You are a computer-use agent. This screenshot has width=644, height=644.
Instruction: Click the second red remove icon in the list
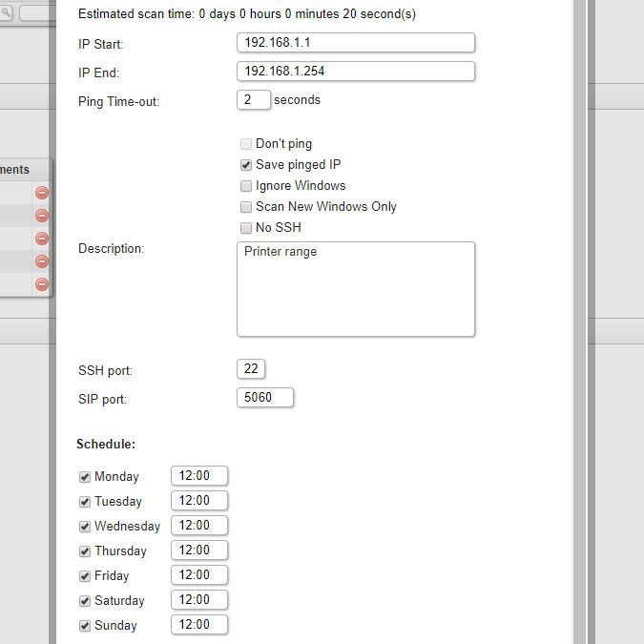pos(42,216)
